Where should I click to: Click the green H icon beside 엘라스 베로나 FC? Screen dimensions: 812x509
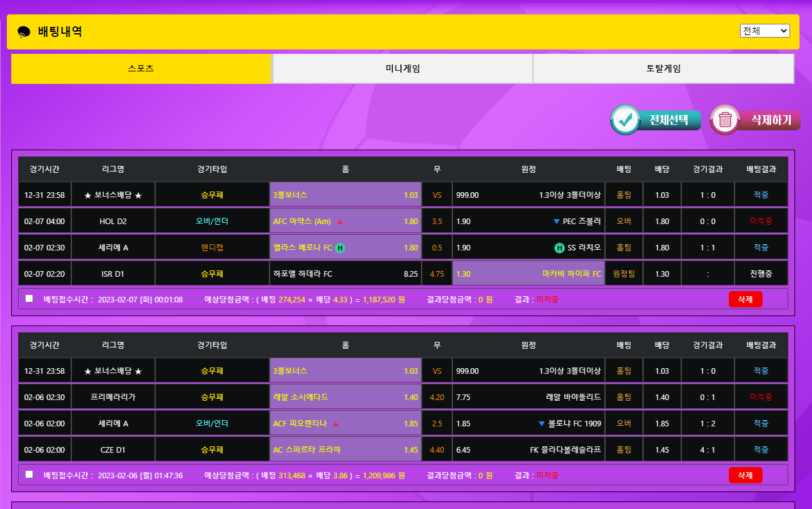(340, 248)
